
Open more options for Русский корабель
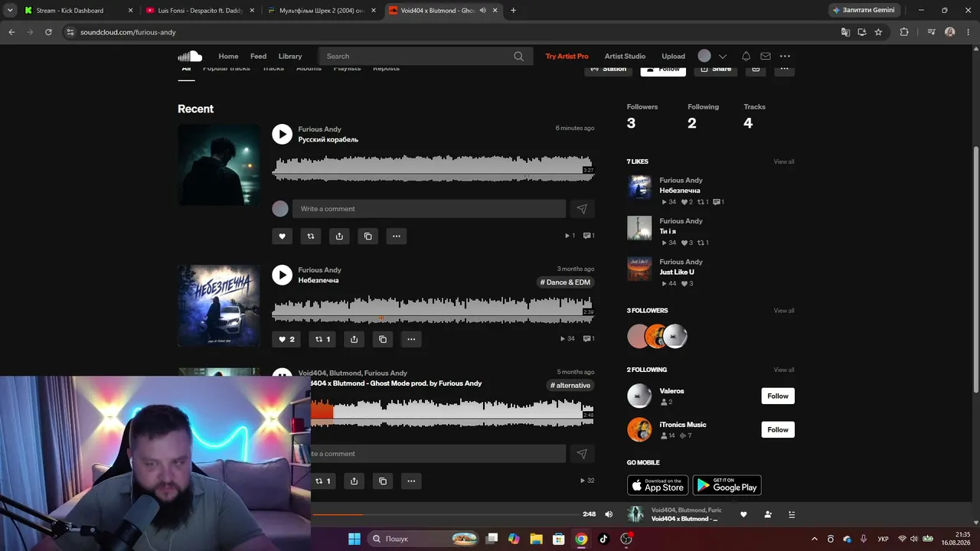(397, 236)
